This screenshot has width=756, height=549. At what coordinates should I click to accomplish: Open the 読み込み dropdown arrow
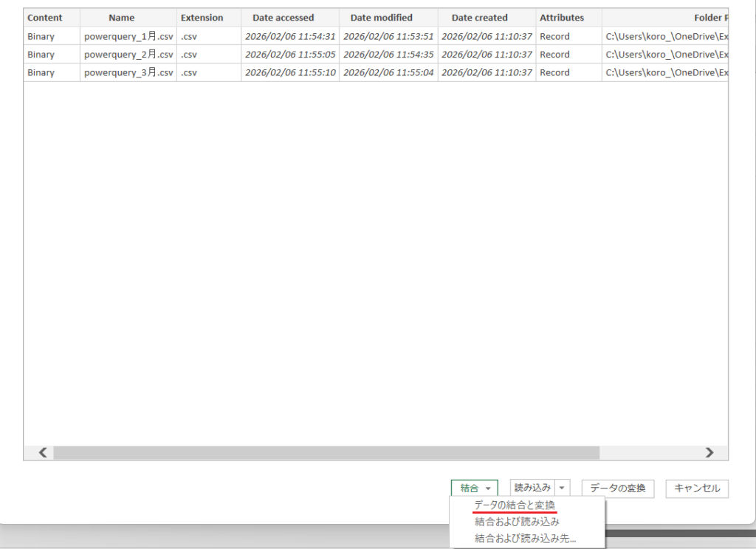coord(561,488)
